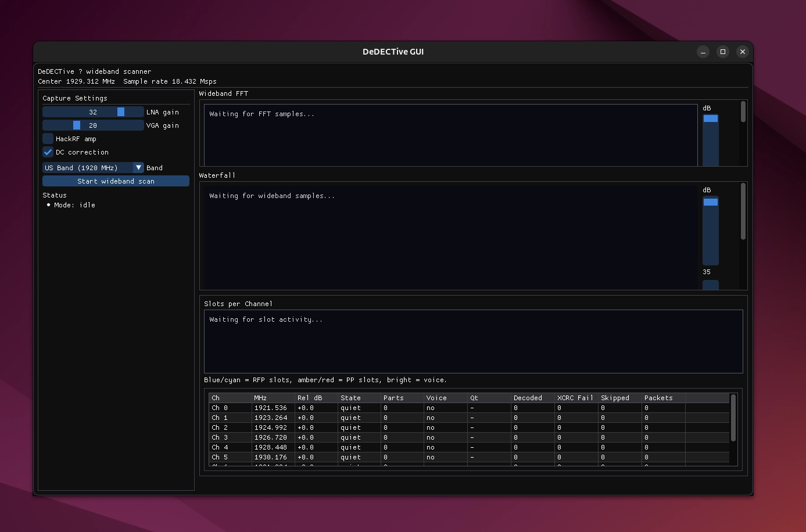806x532 pixels.
Task: Close the DeDECTive GUI window
Action: click(x=743, y=52)
